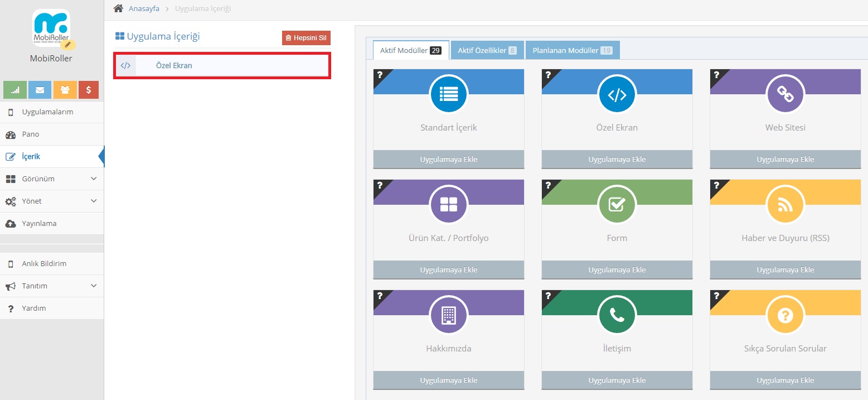This screenshot has width=868, height=400.
Task: Click the Haber ve Duyuru (RSS) title
Action: coord(785,238)
